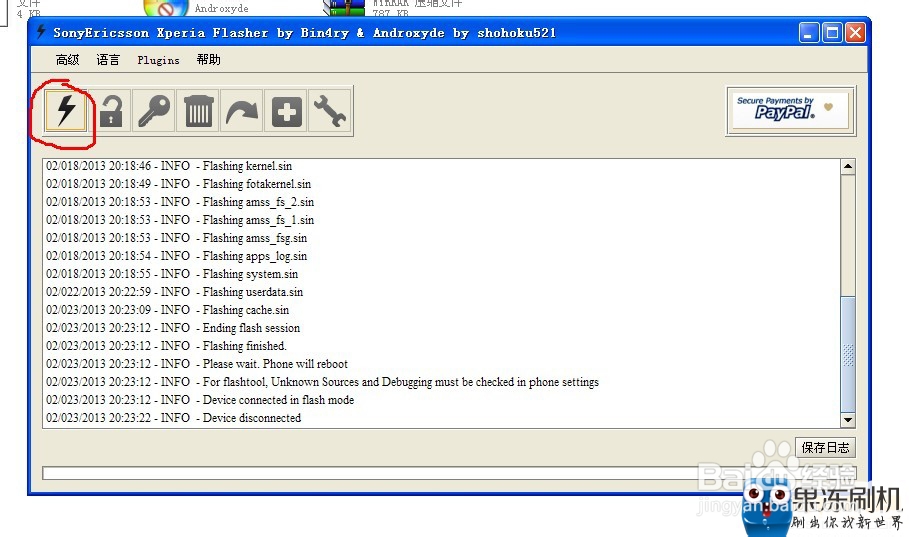Click the WinRAR archive icon on the desktop
Image resolution: width=909 pixels, height=537 pixels.
point(344,7)
